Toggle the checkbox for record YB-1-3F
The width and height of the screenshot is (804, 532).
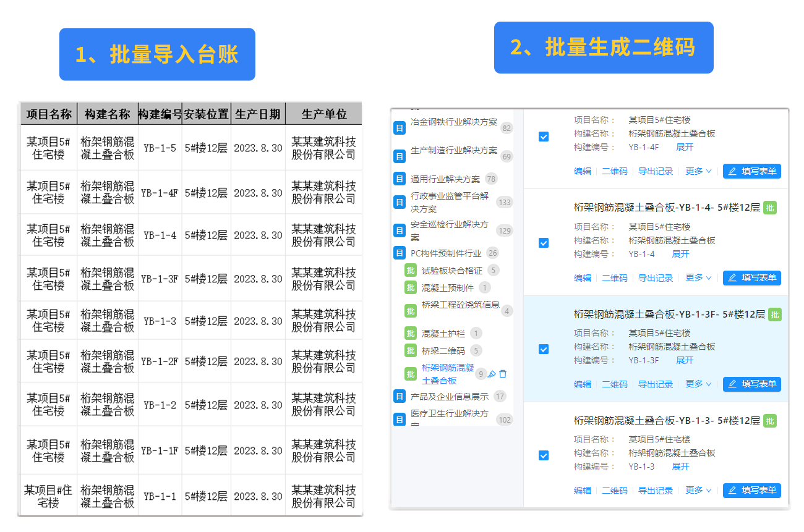pyautogui.click(x=544, y=349)
